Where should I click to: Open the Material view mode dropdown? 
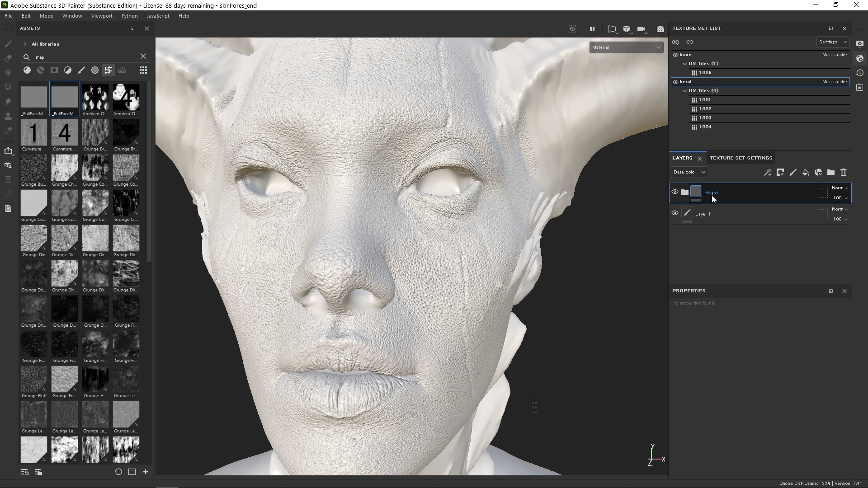tap(626, 47)
